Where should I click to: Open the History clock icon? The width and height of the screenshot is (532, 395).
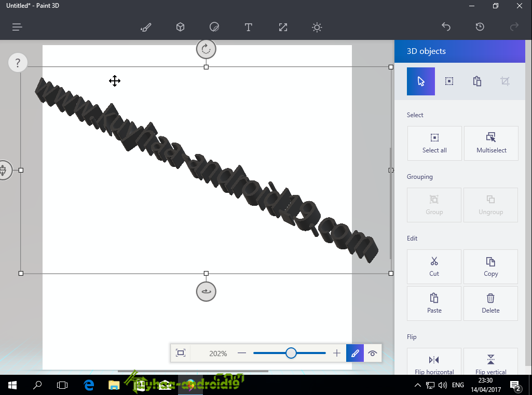click(x=480, y=27)
